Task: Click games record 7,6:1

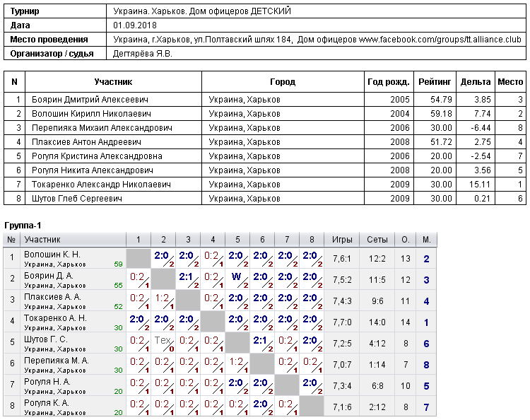Action: pos(342,259)
